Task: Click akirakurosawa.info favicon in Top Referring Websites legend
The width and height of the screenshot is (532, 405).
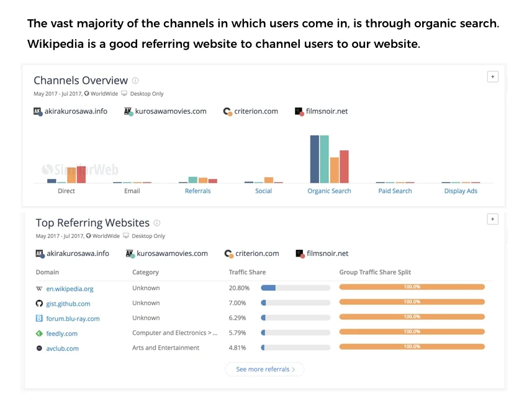Action: tap(40, 253)
